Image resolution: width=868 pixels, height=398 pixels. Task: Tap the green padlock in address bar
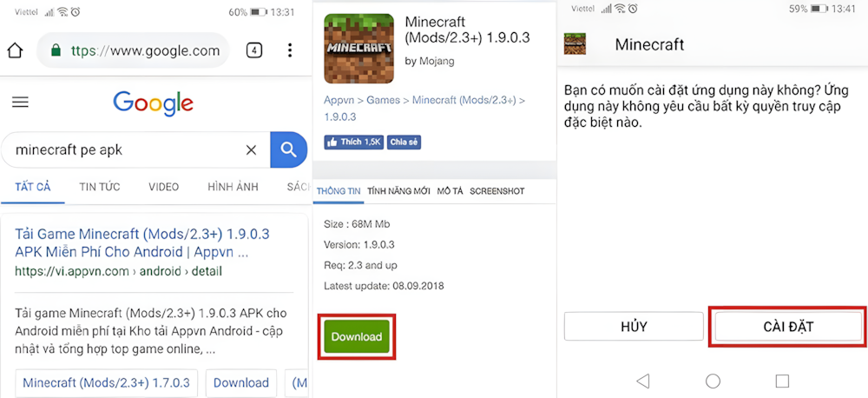[56, 51]
